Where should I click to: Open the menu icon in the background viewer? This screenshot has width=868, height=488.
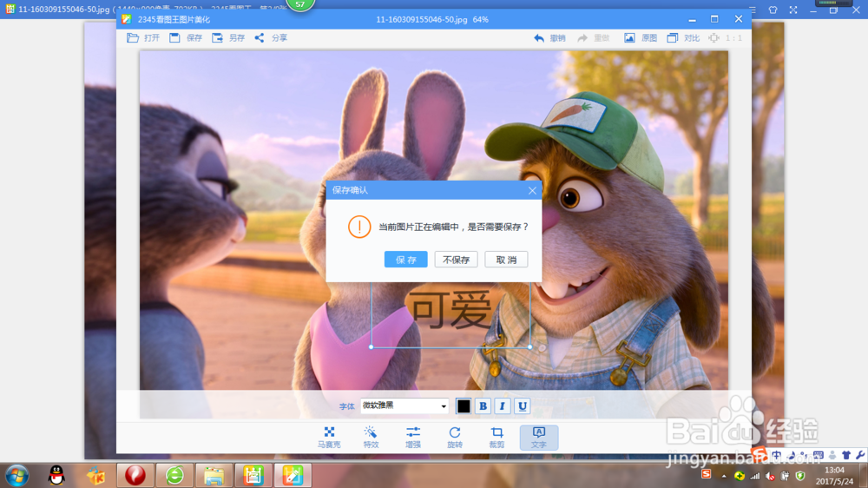pyautogui.click(x=753, y=10)
